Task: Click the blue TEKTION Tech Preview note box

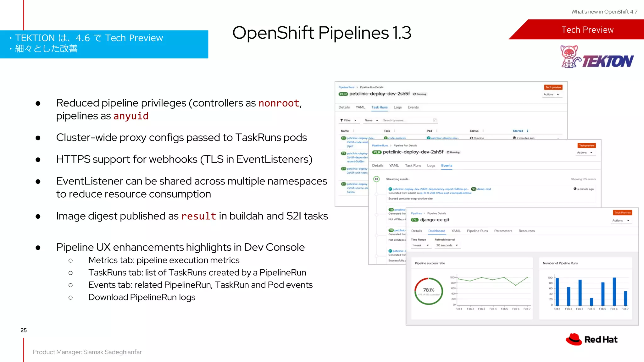Action: click(x=104, y=44)
